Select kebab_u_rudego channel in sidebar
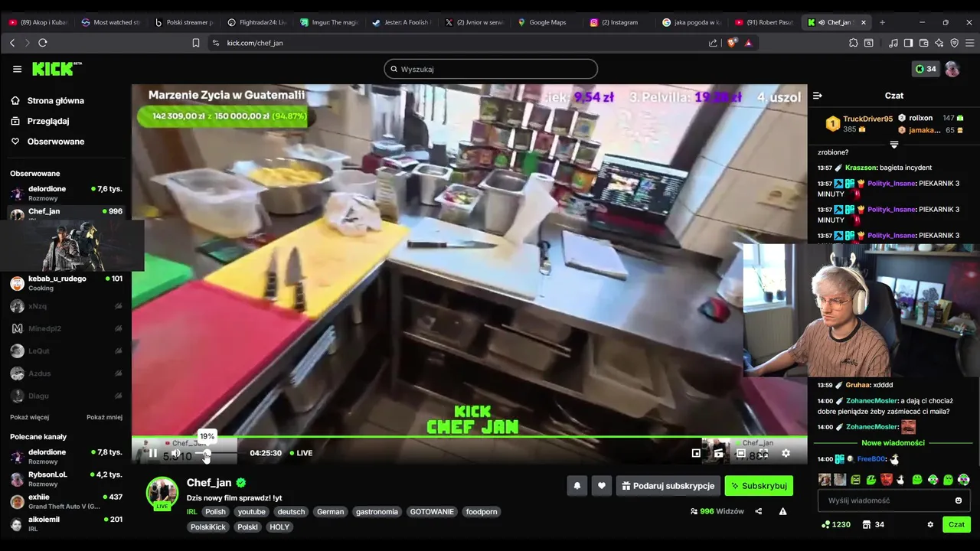 point(66,283)
